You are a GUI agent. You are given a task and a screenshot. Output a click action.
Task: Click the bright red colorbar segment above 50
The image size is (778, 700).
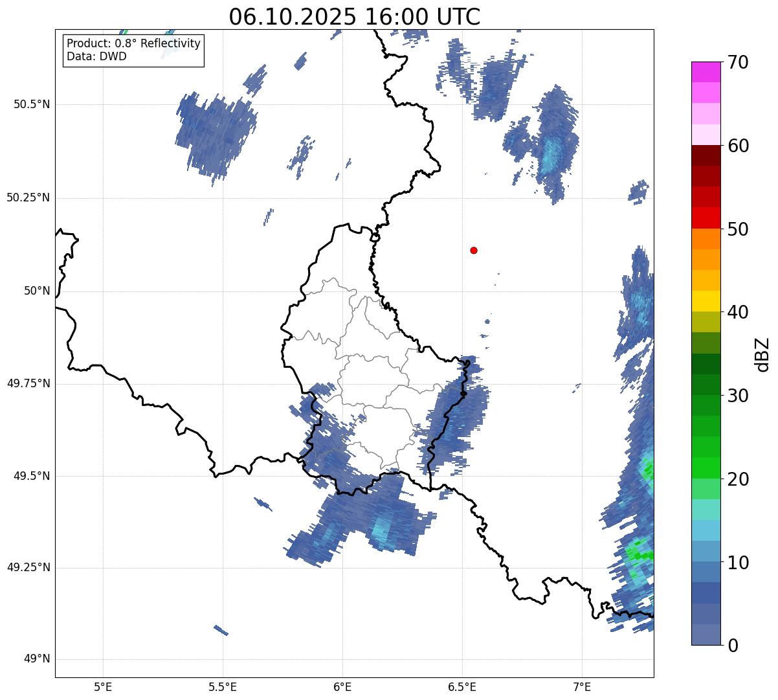[706, 218]
